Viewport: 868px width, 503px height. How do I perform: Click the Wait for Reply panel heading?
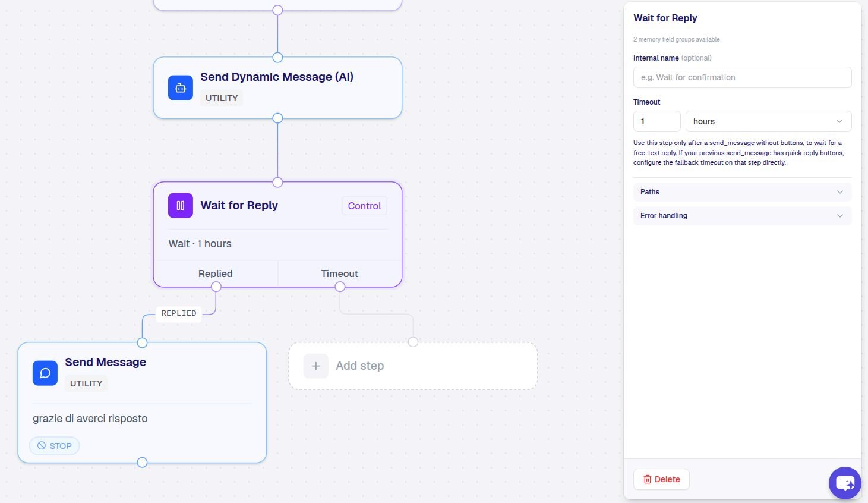pos(665,18)
